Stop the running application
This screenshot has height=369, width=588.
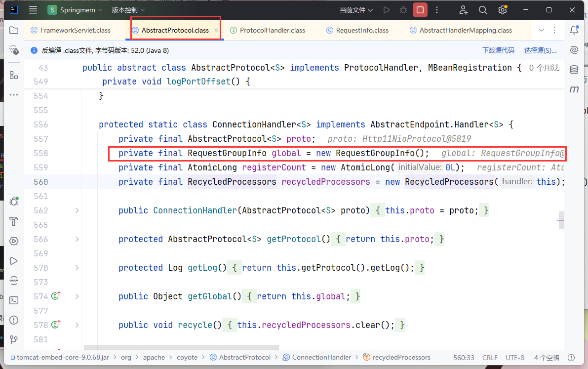coord(420,10)
